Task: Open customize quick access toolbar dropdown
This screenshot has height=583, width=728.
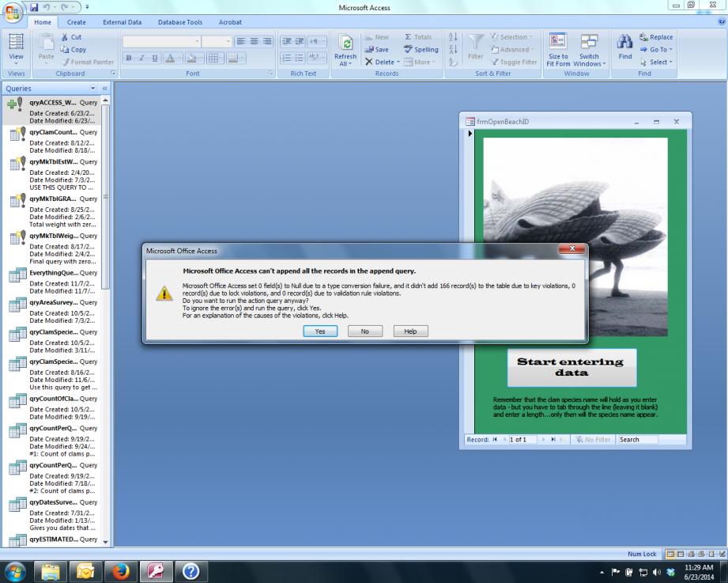Action: click(87, 7)
